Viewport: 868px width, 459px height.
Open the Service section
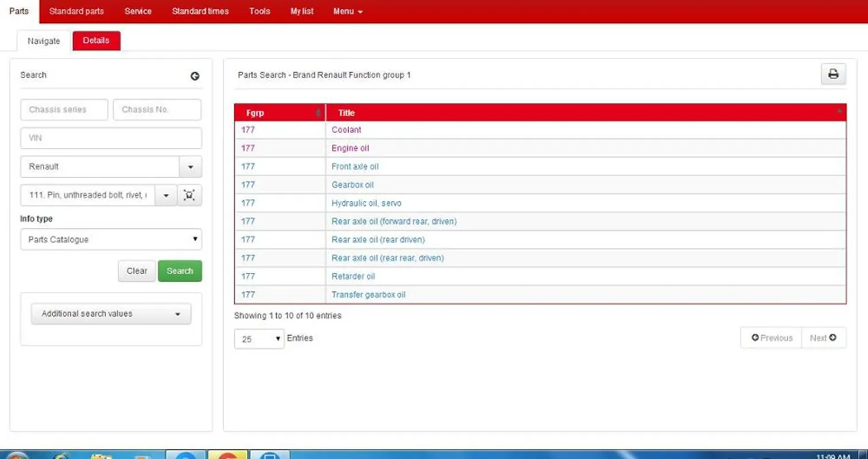pyautogui.click(x=138, y=11)
